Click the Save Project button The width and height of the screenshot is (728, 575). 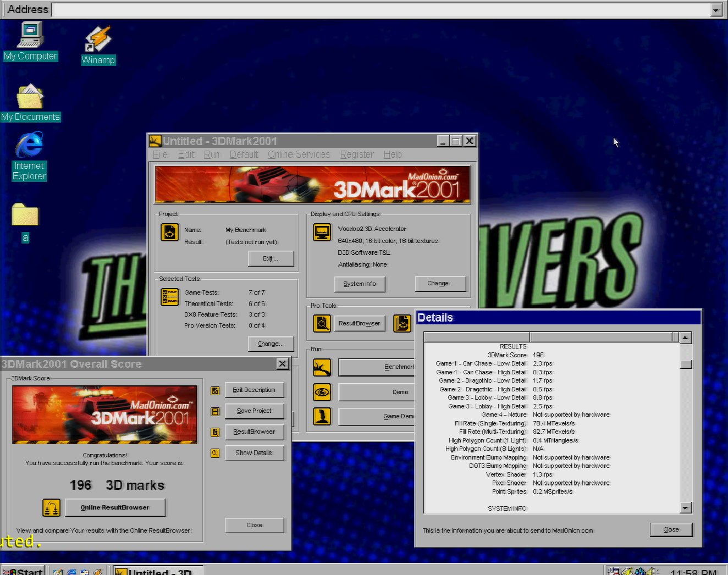point(254,411)
